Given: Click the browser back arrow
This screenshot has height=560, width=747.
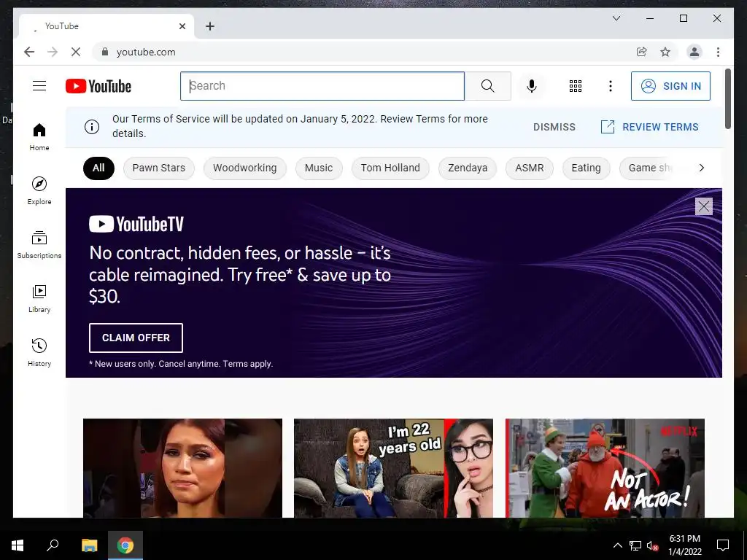Looking at the screenshot, I should 29,52.
